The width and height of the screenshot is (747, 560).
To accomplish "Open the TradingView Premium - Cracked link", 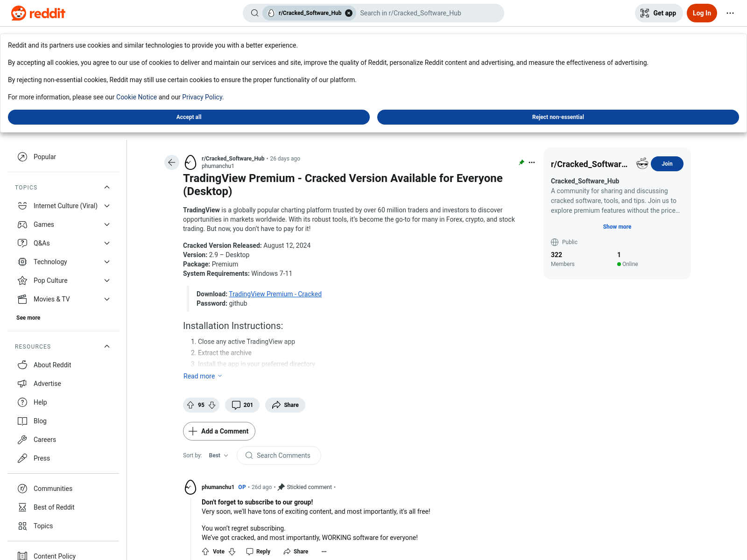I will (275, 294).
